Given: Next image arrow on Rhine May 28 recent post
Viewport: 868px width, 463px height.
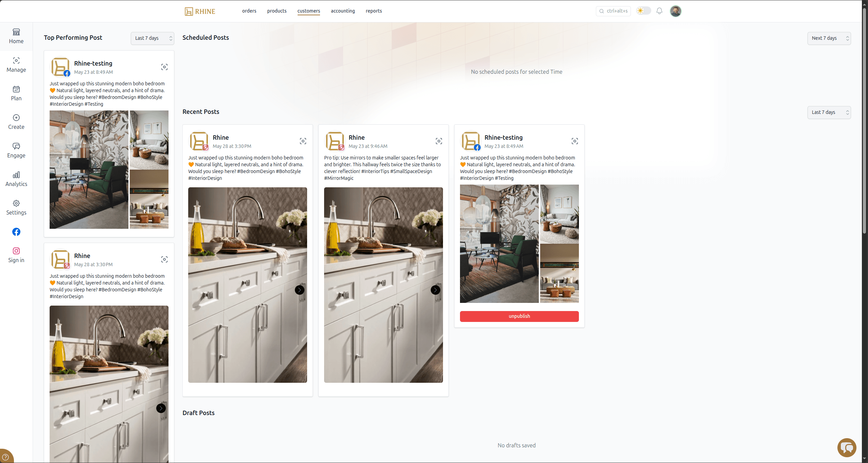Looking at the screenshot, I should coord(299,290).
